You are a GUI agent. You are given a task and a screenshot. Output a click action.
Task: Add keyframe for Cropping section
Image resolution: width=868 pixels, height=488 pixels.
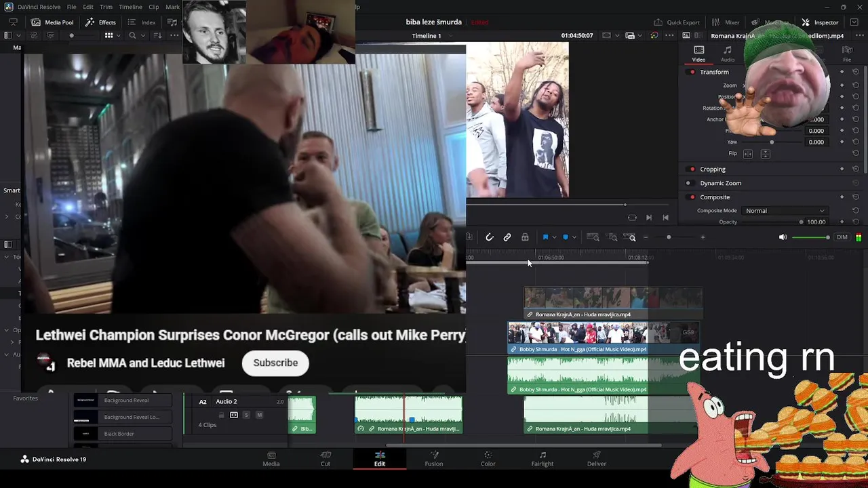tap(842, 169)
